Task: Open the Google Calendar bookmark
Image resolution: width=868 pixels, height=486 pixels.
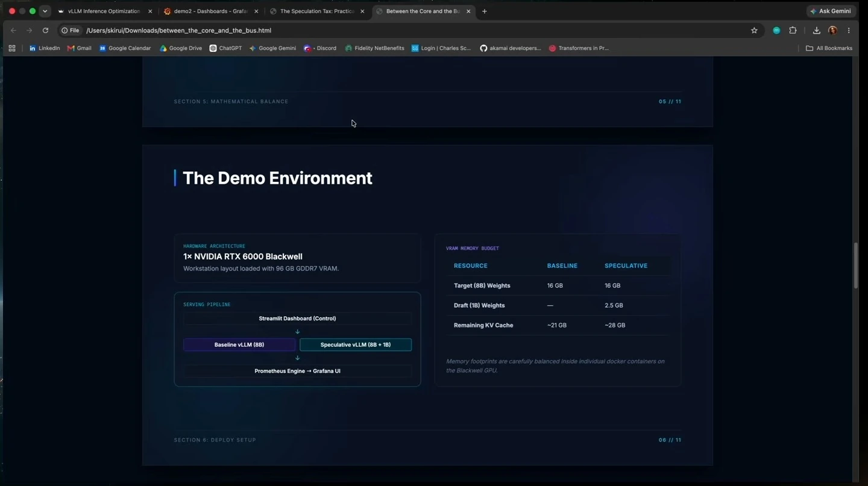Action: click(125, 48)
